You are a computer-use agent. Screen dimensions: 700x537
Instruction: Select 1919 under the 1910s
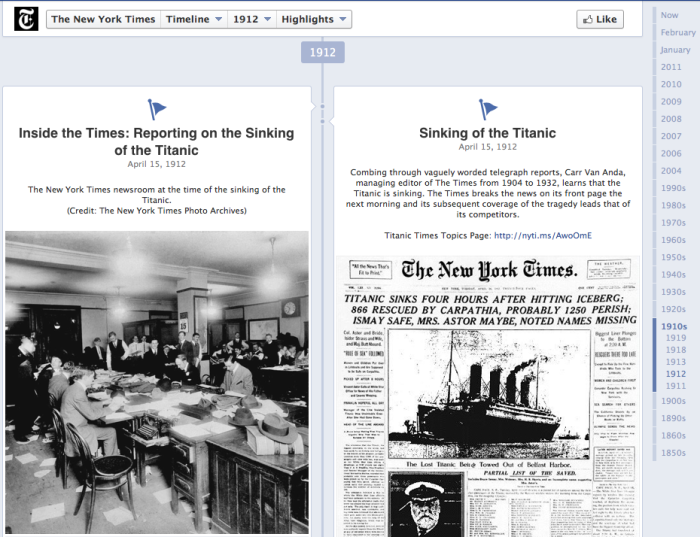(x=676, y=338)
